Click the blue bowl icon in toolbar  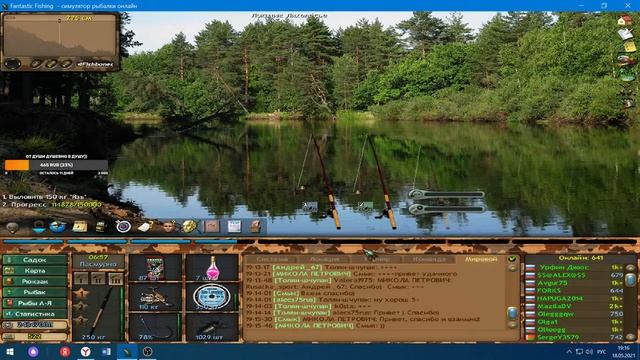pyautogui.click(x=38, y=226)
